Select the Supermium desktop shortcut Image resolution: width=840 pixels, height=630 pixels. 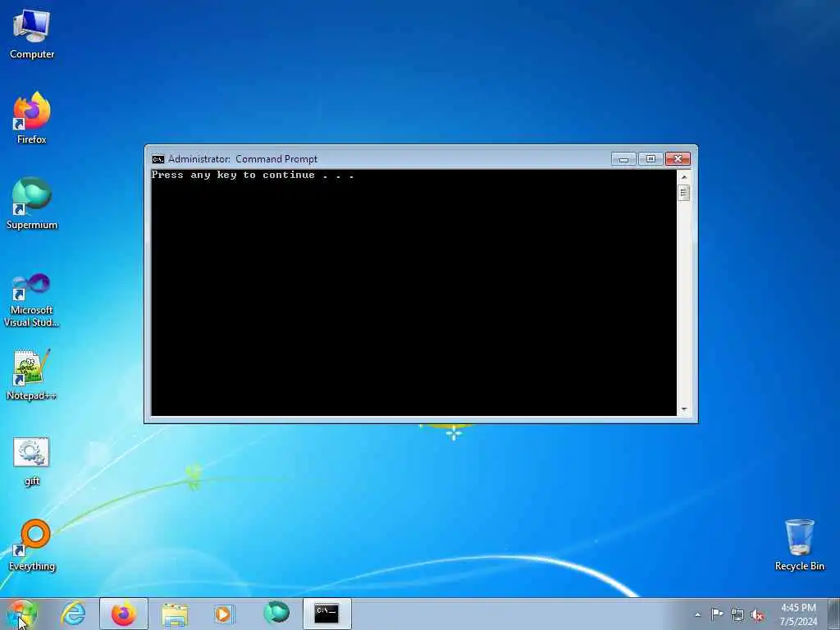(32, 203)
